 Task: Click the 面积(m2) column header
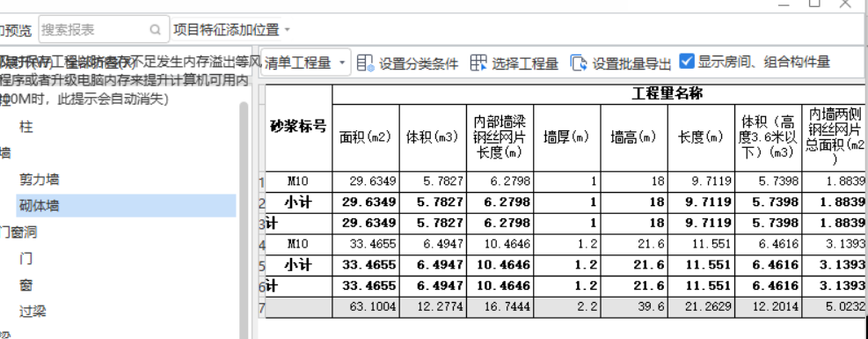366,138
